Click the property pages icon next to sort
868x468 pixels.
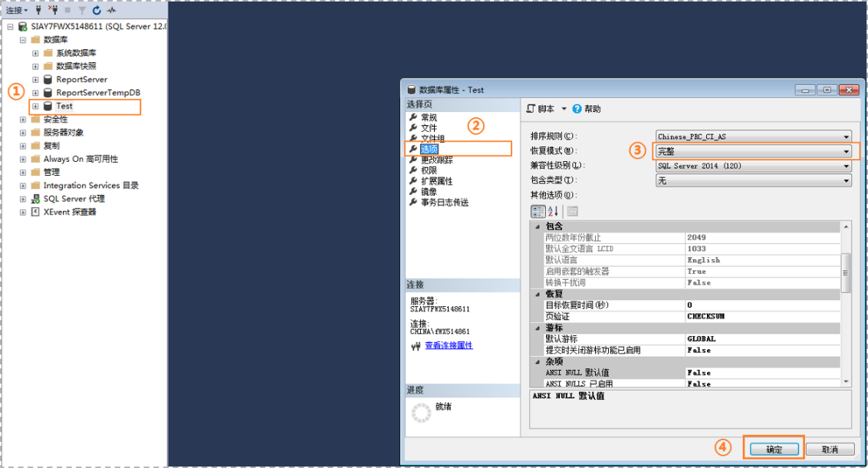tap(572, 211)
